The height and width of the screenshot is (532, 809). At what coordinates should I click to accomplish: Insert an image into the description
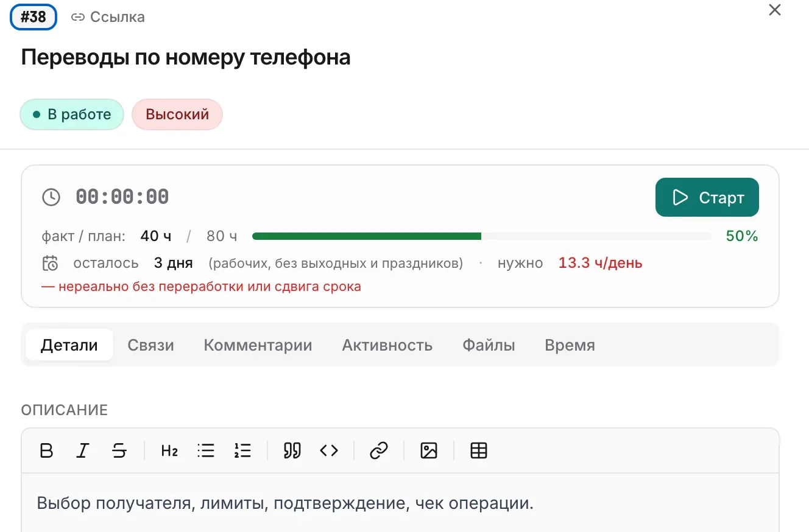tap(429, 450)
